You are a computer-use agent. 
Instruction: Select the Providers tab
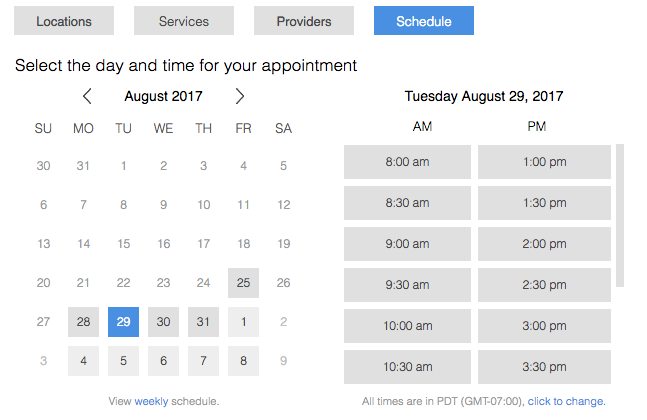pos(304,21)
